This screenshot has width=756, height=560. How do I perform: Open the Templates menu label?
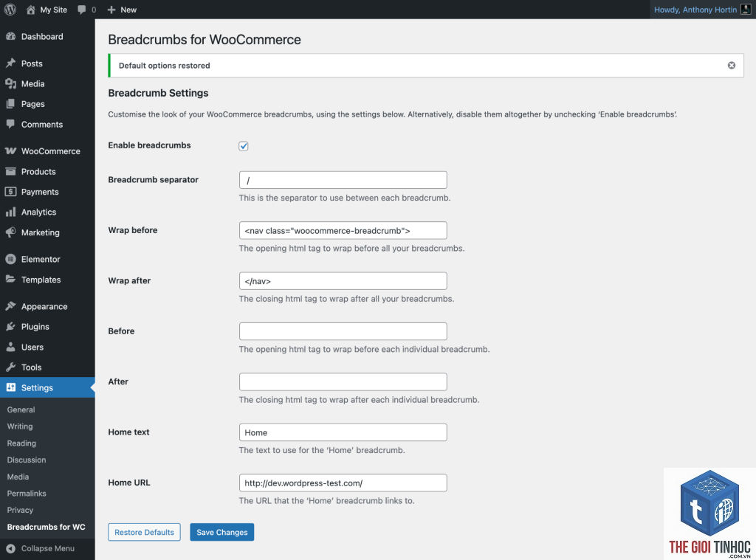pos(41,280)
